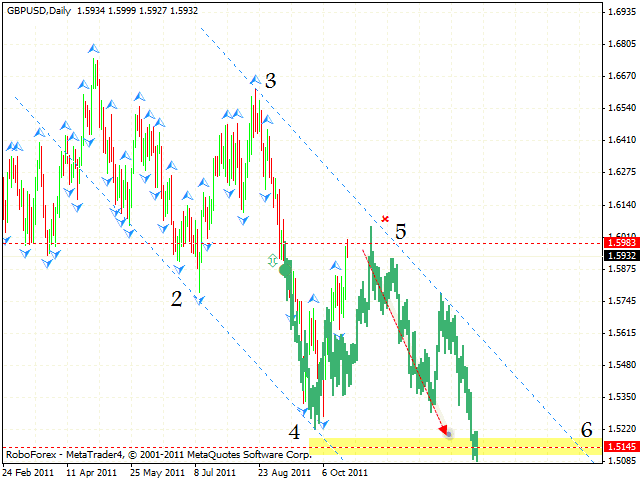Click the black 1.5932 current price tag
This screenshot has height=480, width=640.
click(622, 256)
